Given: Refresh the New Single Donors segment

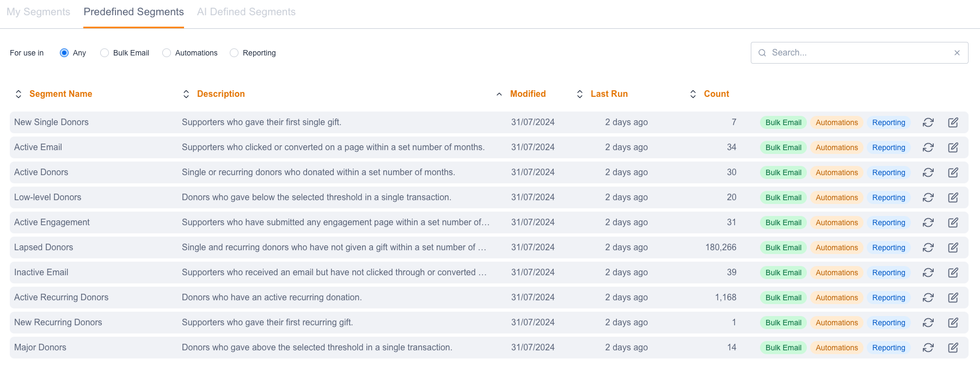Looking at the screenshot, I should coord(928,122).
